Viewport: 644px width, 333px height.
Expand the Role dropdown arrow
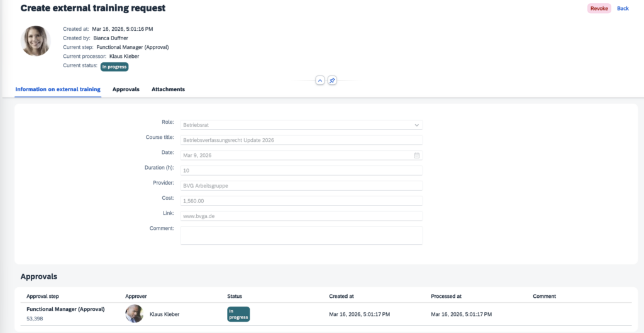pos(416,125)
